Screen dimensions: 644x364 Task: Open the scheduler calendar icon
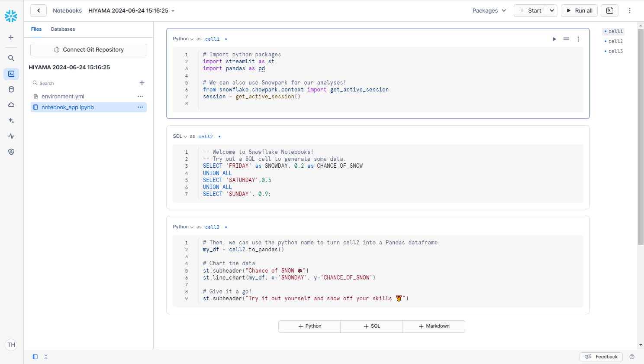point(609,10)
